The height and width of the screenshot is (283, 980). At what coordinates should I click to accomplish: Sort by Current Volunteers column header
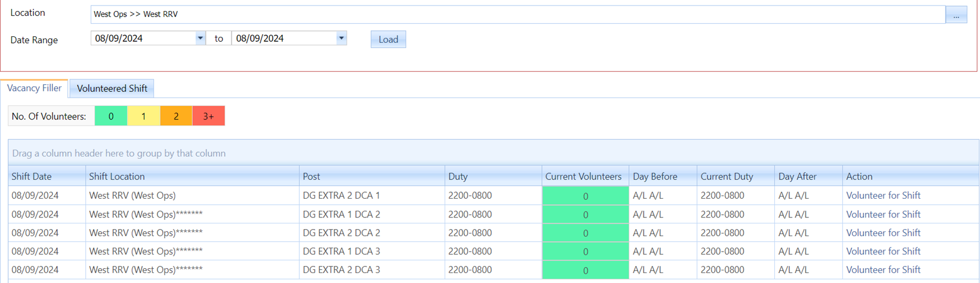coord(583,176)
